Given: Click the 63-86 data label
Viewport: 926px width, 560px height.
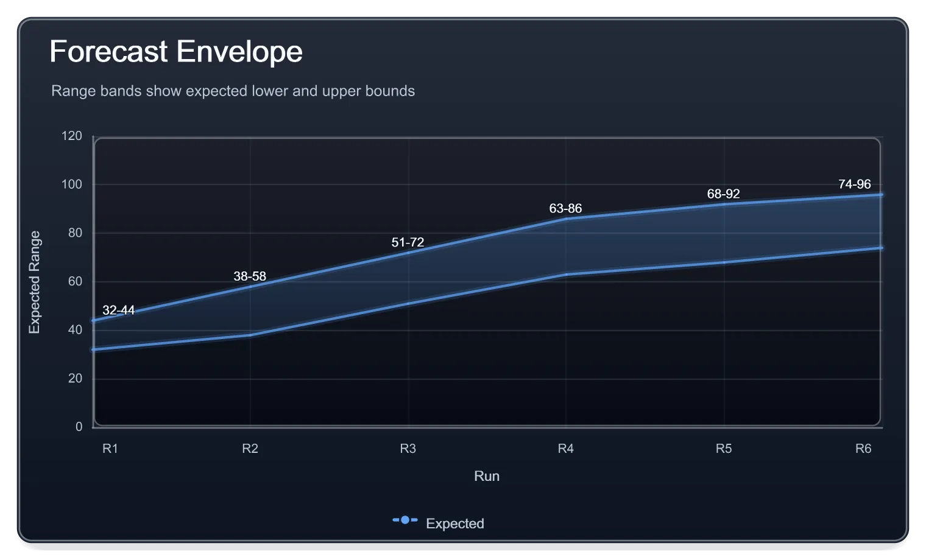Looking at the screenshot, I should click(x=565, y=208).
